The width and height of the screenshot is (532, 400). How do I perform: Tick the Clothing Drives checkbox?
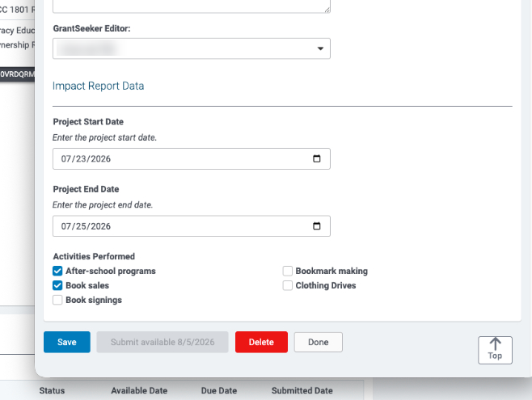(x=287, y=285)
